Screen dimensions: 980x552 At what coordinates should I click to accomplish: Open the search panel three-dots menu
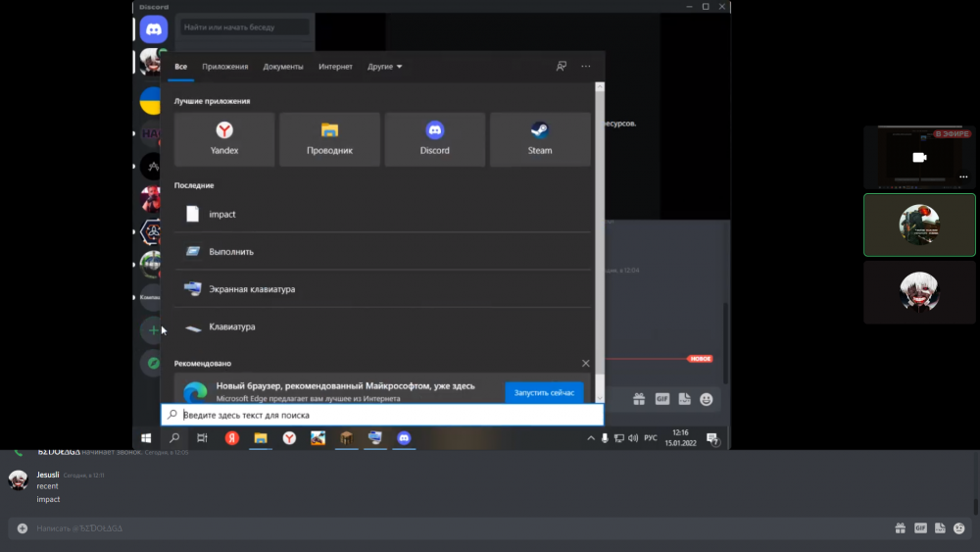(x=586, y=67)
